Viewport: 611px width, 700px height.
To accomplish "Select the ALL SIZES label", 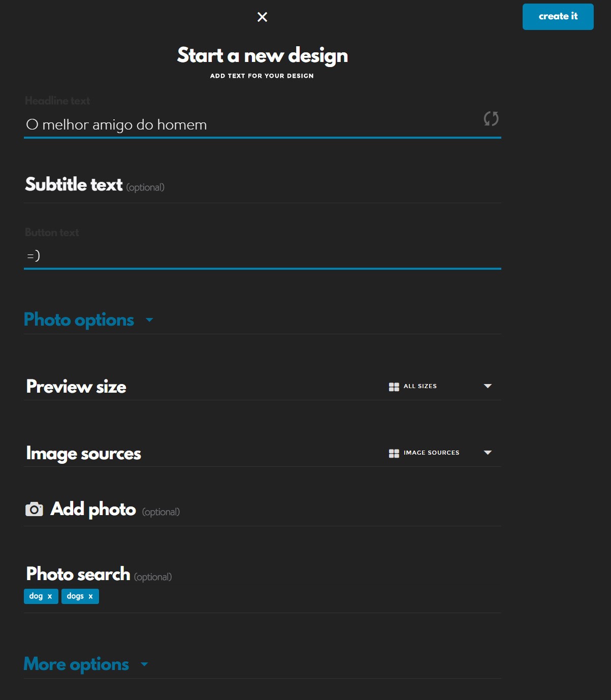I will coord(420,387).
